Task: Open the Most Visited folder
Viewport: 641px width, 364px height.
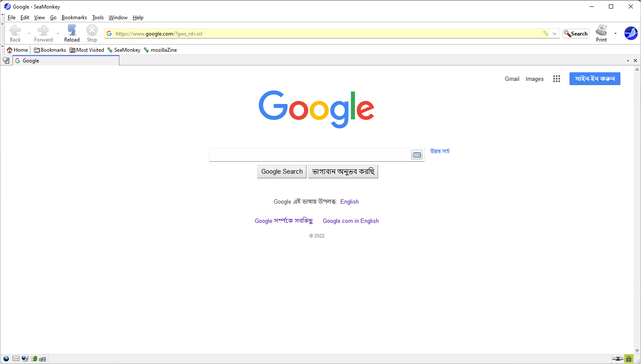Action: 87,50
